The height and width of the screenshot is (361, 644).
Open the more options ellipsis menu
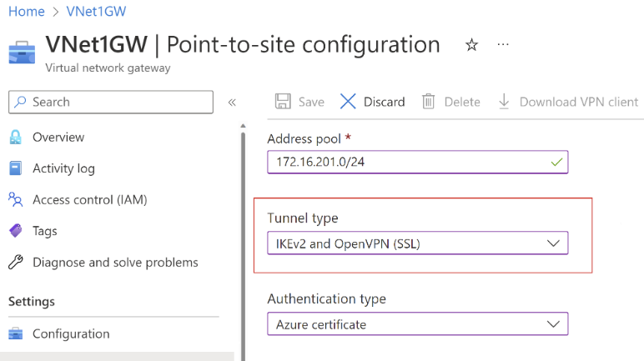(x=503, y=44)
